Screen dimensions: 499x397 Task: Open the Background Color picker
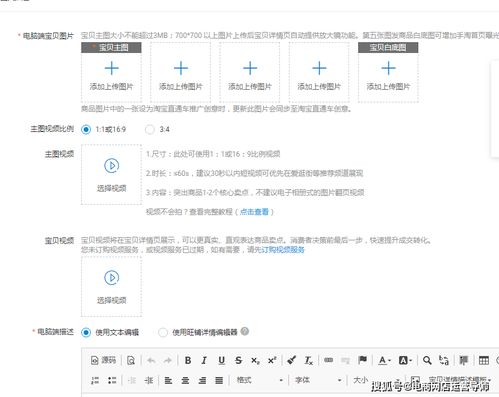point(406,360)
